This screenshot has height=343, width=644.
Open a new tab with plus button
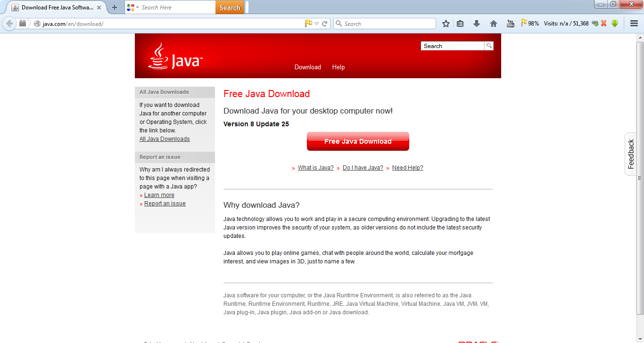(114, 8)
